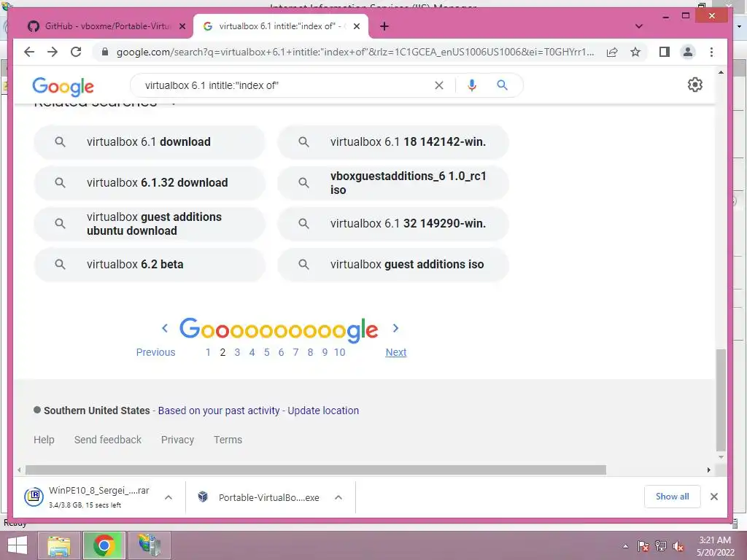Select the virtualbox 6.1 intitle search tab
747x560 pixels.
click(280, 26)
